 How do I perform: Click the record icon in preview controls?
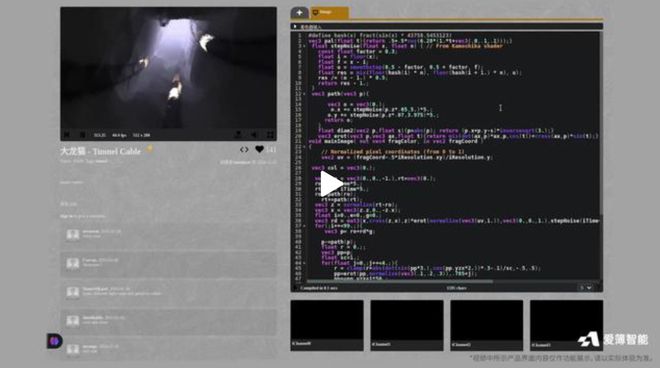pos(238,135)
